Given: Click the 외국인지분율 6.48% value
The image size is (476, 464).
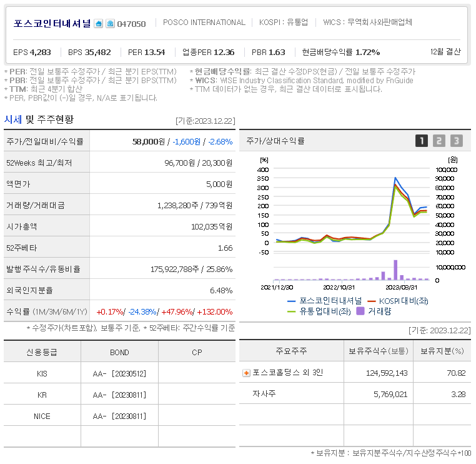Looking at the screenshot, I should 221,291.
